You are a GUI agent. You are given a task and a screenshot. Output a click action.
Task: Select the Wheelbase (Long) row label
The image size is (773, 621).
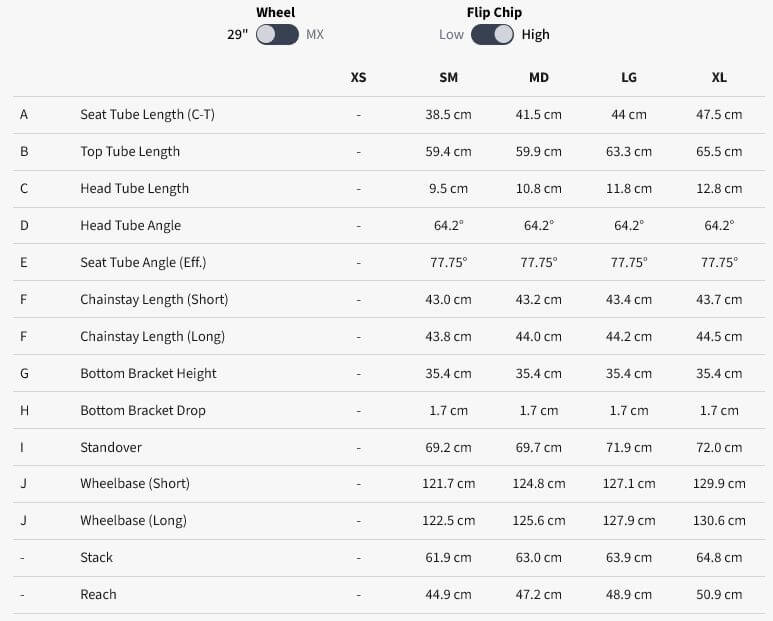click(133, 521)
